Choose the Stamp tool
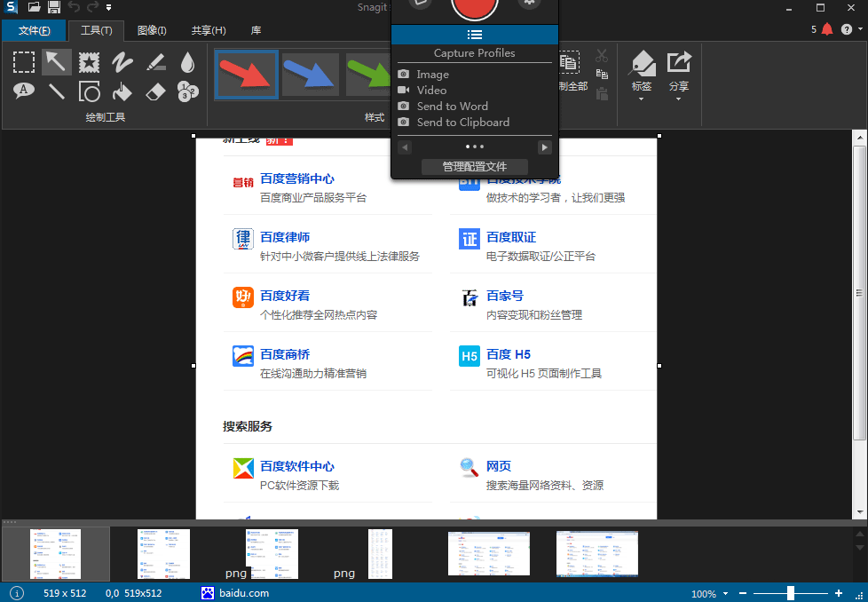The height and width of the screenshot is (602, 868). (x=89, y=62)
